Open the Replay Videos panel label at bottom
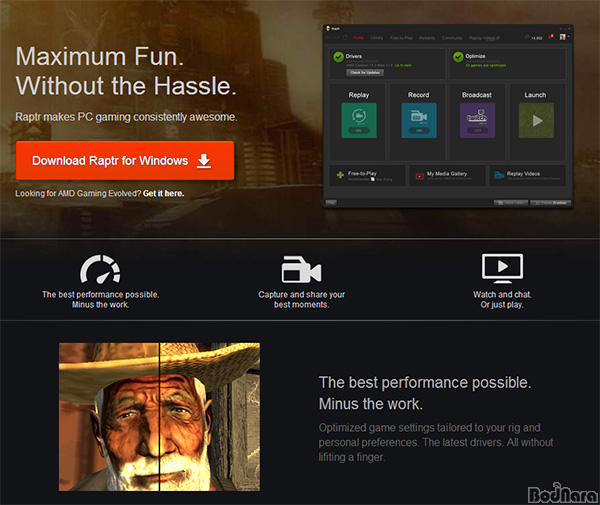 (x=523, y=174)
